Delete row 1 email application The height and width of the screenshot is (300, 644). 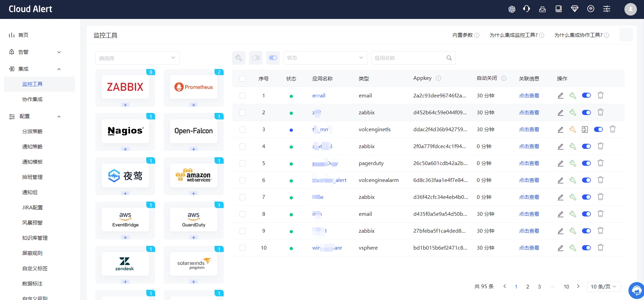(600, 95)
